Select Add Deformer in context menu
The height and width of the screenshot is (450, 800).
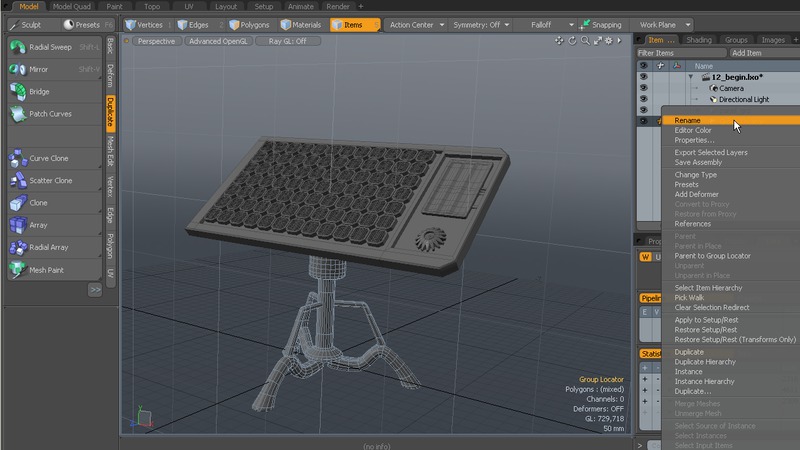click(x=696, y=194)
